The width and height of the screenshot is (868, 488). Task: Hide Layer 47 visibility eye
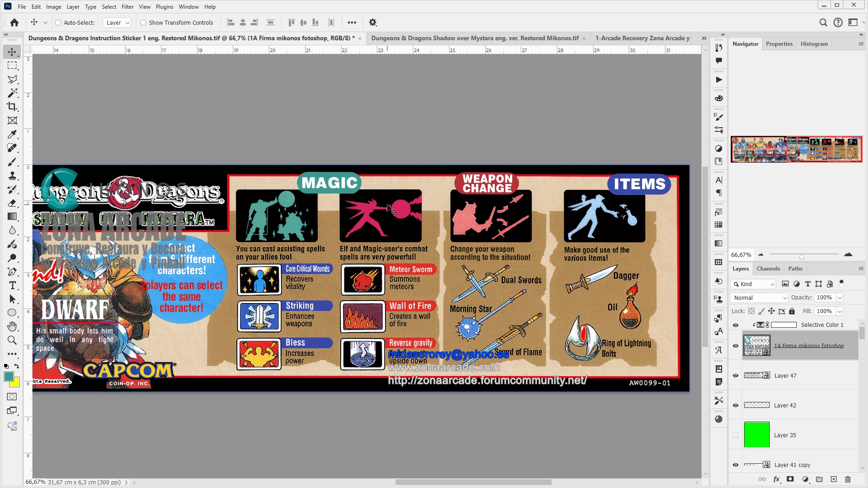click(x=735, y=375)
